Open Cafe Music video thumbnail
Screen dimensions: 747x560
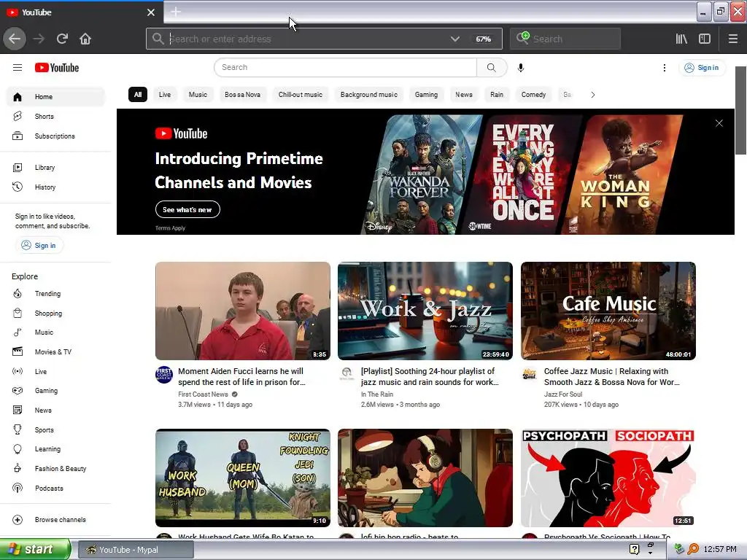click(x=608, y=311)
